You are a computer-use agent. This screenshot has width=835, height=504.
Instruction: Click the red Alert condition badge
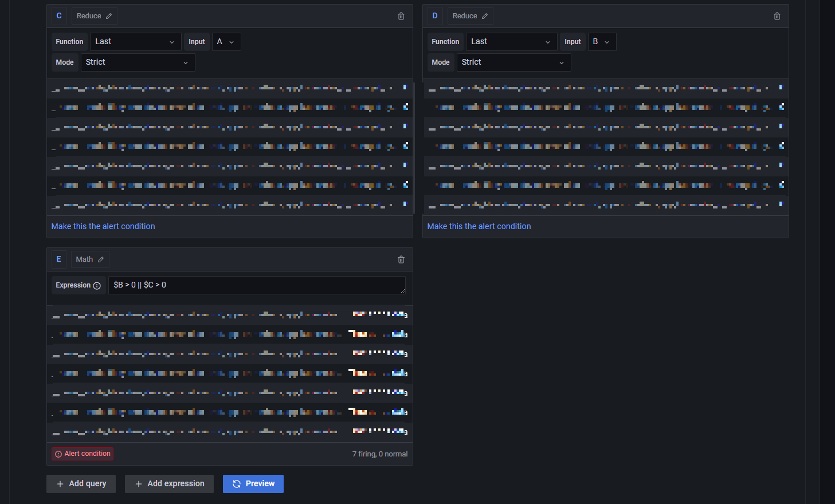(x=83, y=454)
